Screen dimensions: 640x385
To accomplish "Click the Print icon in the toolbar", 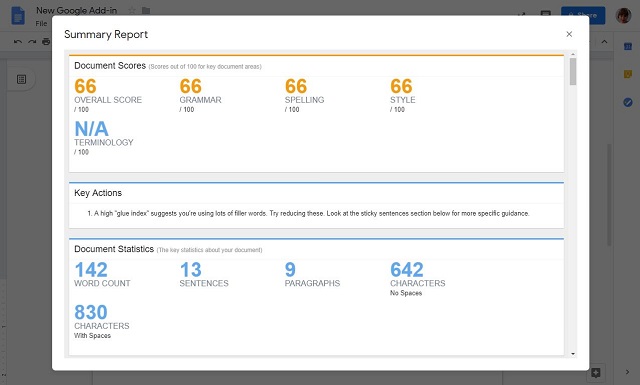I will (46, 42).
